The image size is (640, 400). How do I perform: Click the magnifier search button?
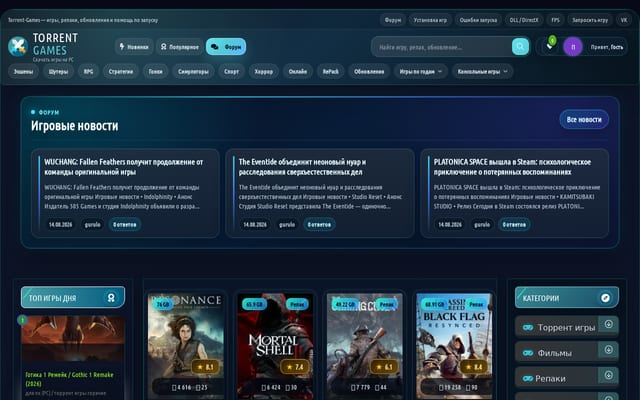click(520, 47)
